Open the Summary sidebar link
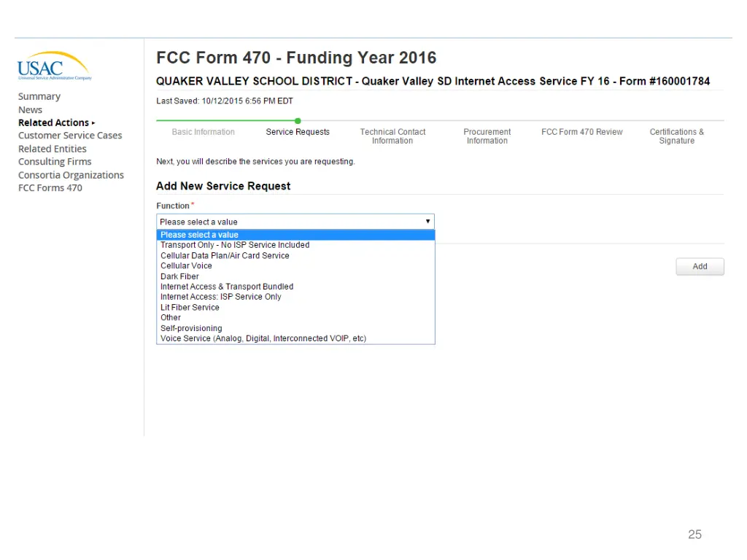The height and width of the screenshot is (560, 747). coord(39,97)
